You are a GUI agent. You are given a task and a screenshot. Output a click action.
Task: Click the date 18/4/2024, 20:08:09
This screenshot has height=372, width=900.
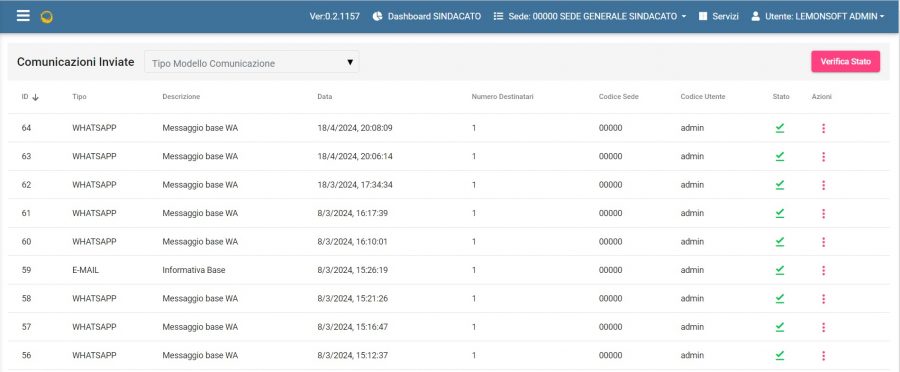(x=355, y=128)
